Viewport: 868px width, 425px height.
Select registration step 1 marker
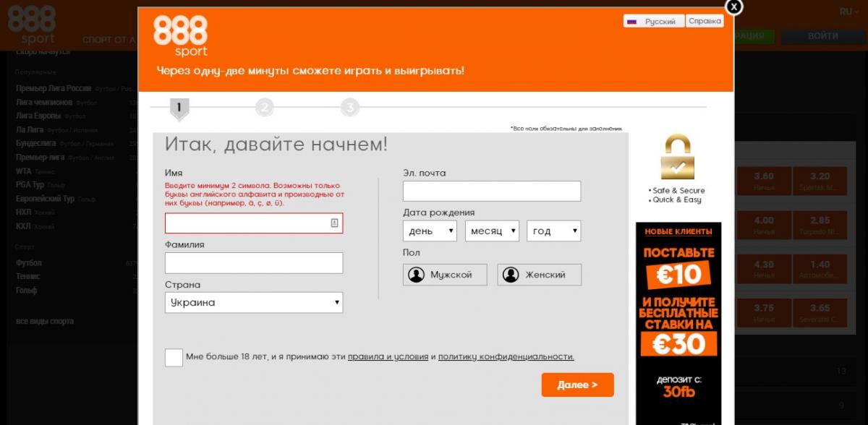179,109
